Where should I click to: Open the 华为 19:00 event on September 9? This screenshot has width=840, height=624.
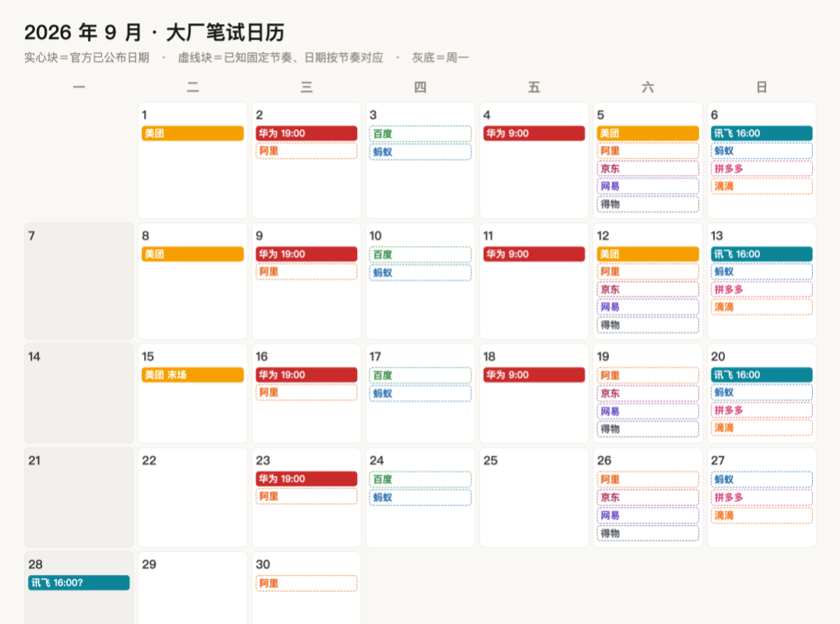(306, 254)
